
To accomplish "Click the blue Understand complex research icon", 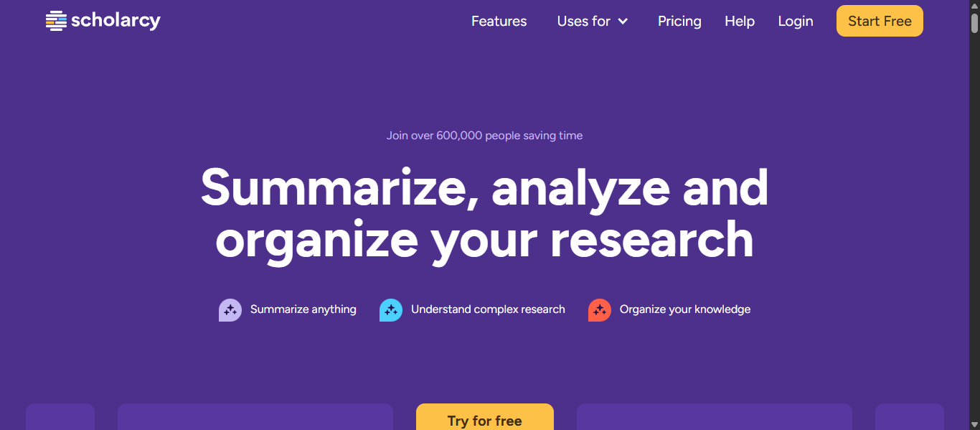I will pyautogui.click(x=390, y=310).
